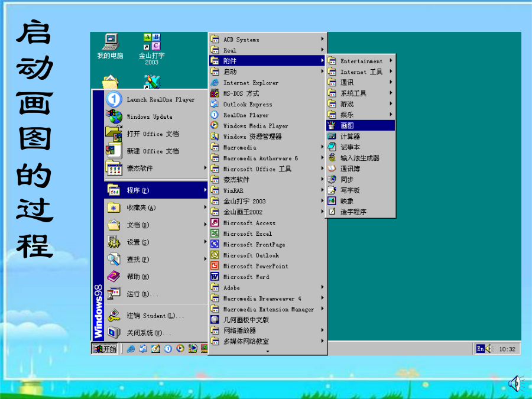
Task: Expand the Entertainment submenu arrow
Action: (391, 61)
